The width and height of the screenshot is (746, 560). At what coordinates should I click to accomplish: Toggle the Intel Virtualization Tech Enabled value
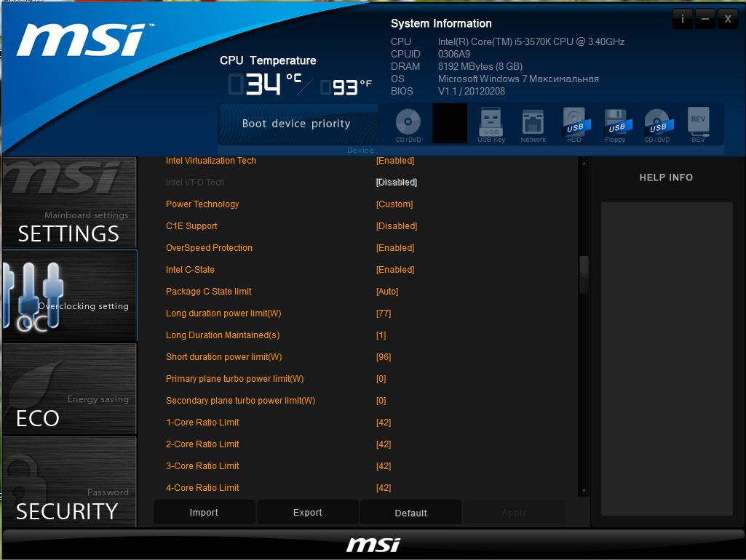click(x=395, y=161)
